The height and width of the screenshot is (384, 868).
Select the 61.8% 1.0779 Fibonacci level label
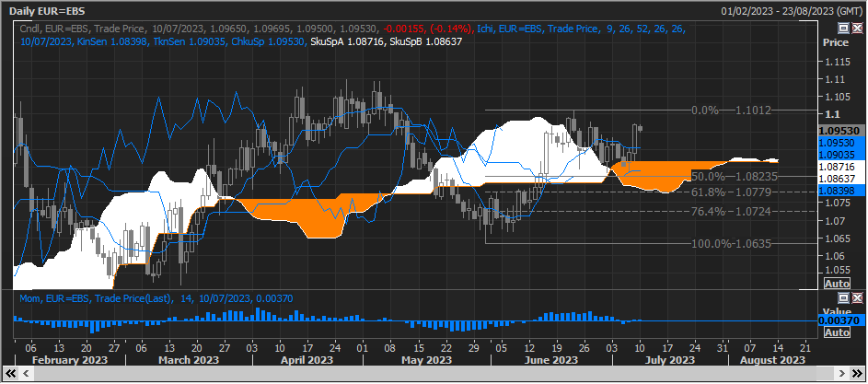click(x=731, y=192)
